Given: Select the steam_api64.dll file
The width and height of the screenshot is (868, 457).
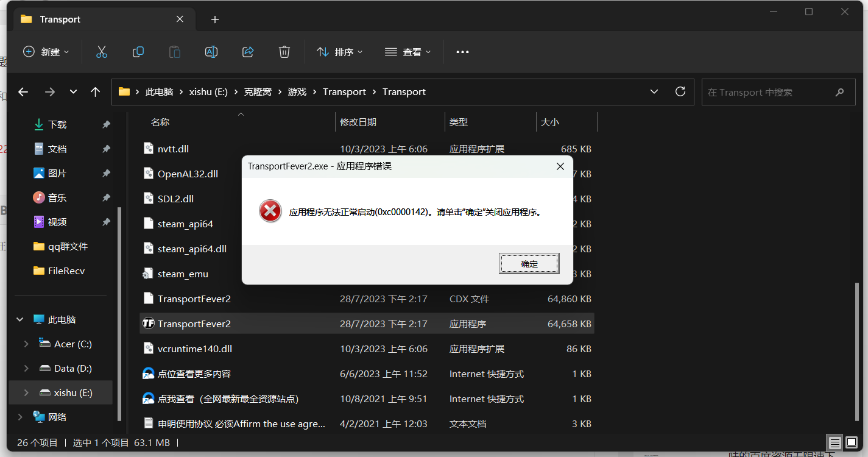Looking at the screenshot, I should pos(192,249).
